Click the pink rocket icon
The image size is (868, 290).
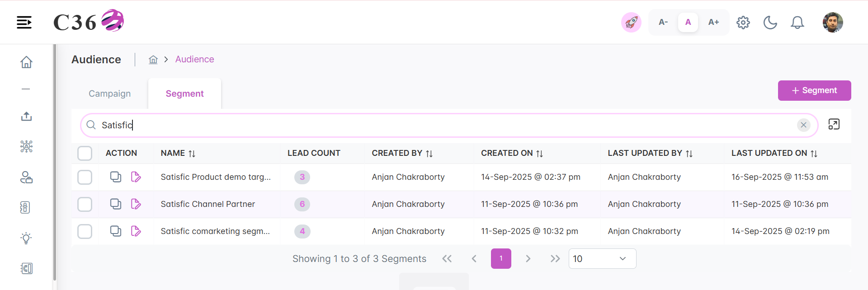pyautogui.click(x=631, y=22)
